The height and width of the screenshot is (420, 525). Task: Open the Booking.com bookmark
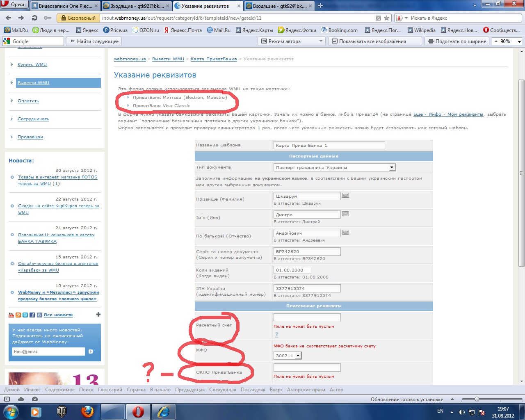(x=339, y=30)
